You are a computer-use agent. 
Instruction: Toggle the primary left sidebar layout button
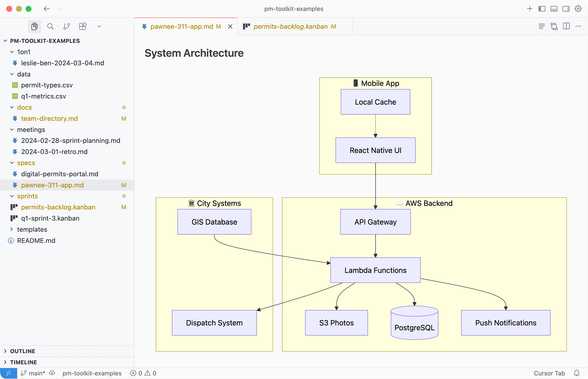pos(542,9)
